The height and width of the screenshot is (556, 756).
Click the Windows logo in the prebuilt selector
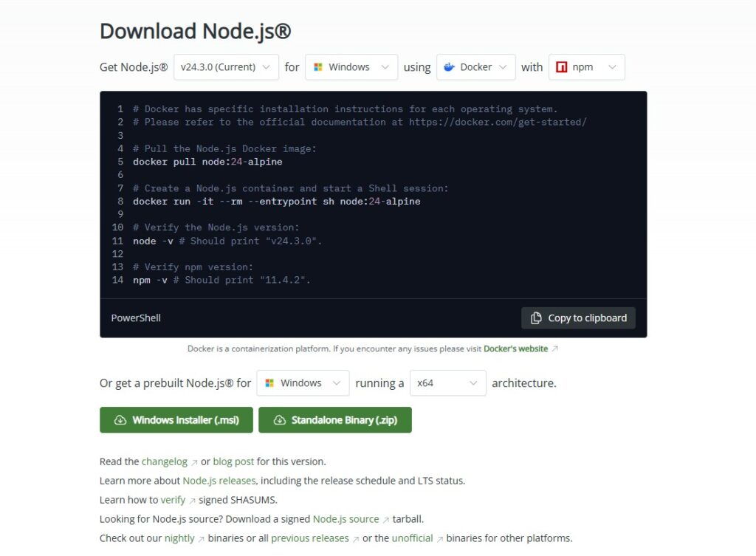pyautogui.click(x=269, y=383)
